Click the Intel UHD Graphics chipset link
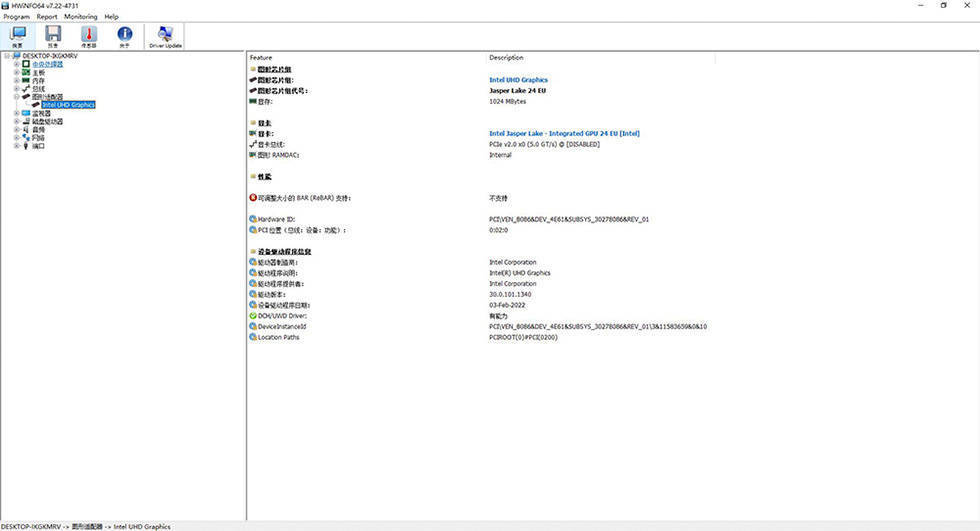Screen dimensions: 980x531 (x=518, y=80)
